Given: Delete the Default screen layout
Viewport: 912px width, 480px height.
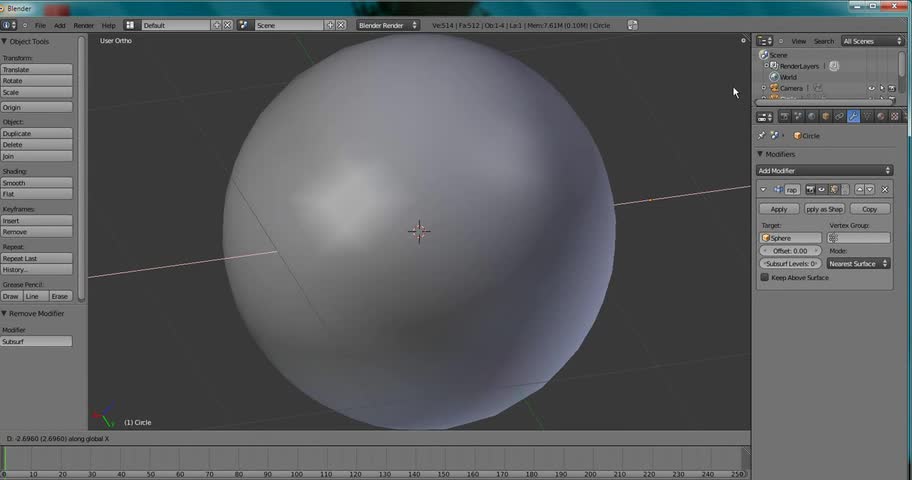Looking at the screenshot, I should click(x=227, y=25).
